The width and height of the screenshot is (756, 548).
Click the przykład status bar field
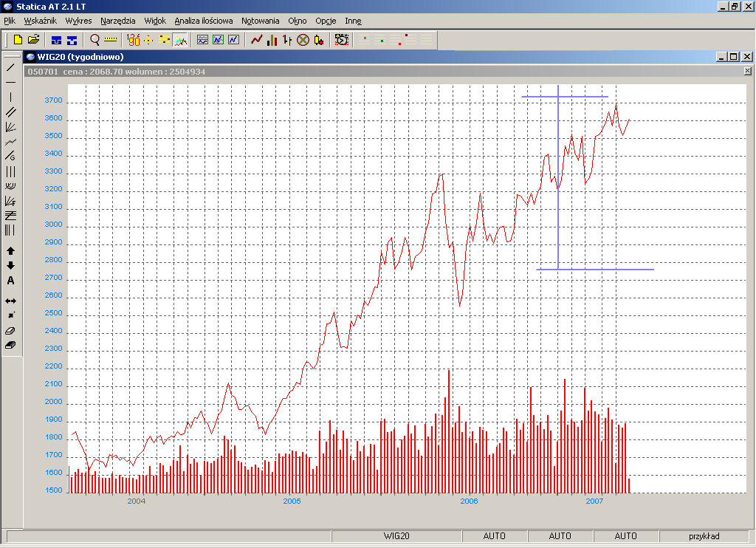pos(704,536)
